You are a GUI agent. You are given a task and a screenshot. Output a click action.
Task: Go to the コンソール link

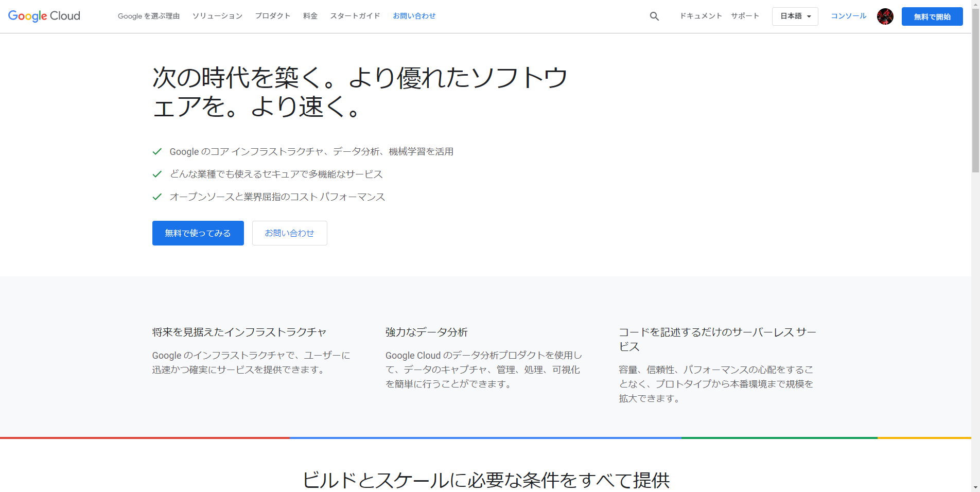849,16
